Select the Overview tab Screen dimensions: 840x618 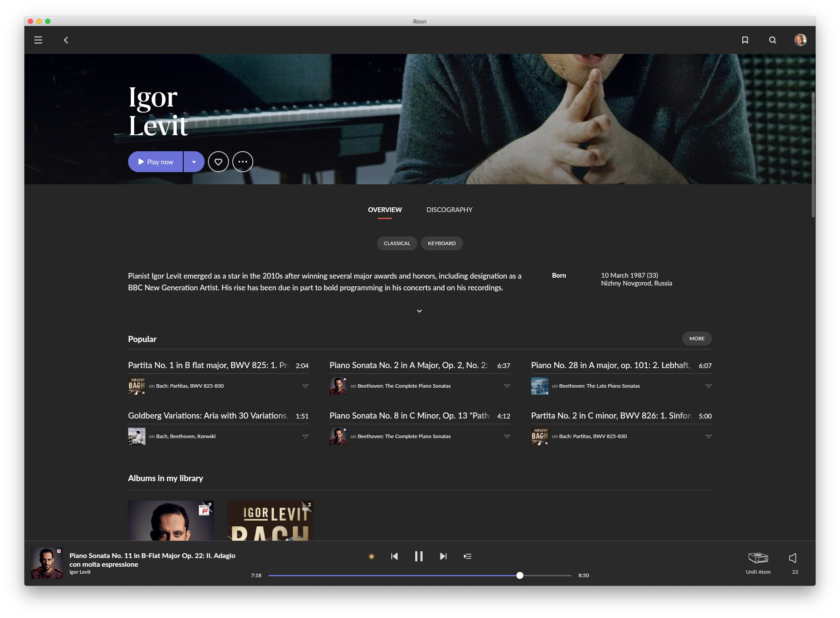385,209
